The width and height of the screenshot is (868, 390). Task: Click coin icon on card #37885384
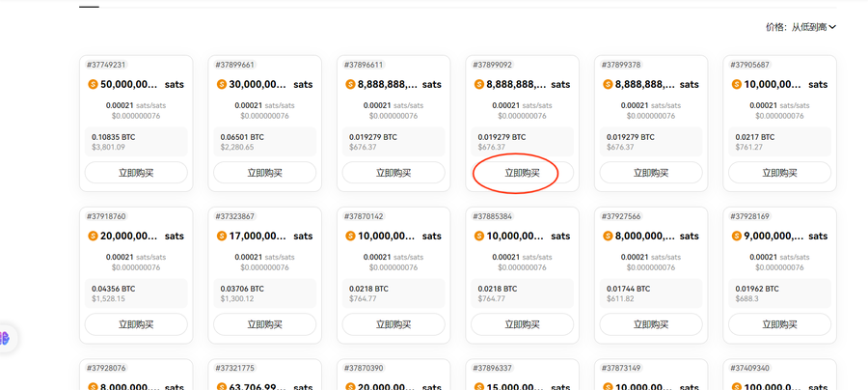[479, 236]
